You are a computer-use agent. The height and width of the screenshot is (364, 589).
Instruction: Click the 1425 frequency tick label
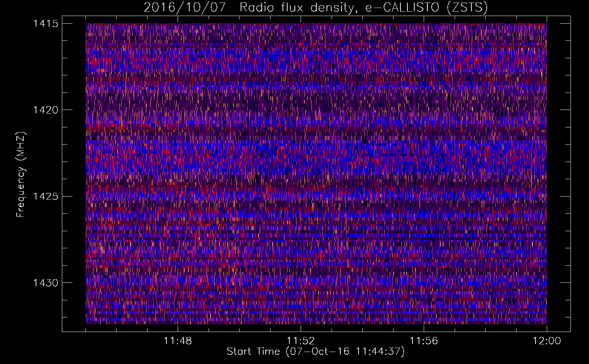[x=46, y=197]
